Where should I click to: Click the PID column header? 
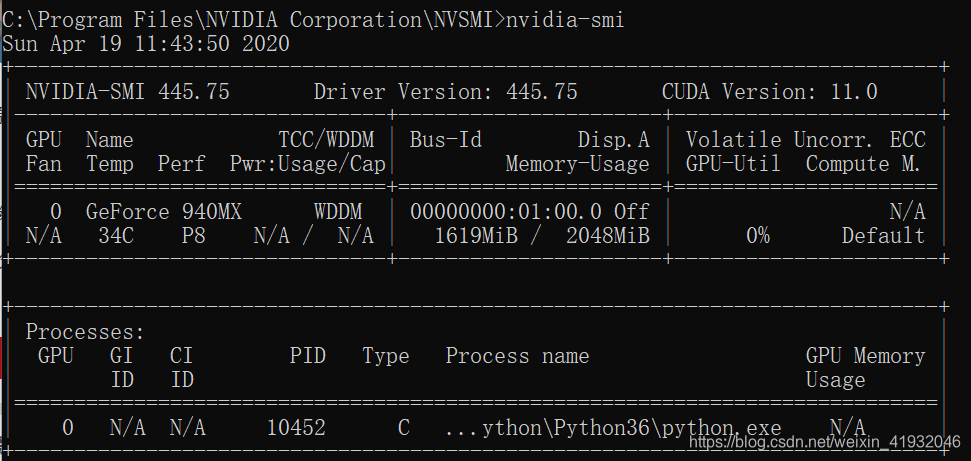click(308, 356)
